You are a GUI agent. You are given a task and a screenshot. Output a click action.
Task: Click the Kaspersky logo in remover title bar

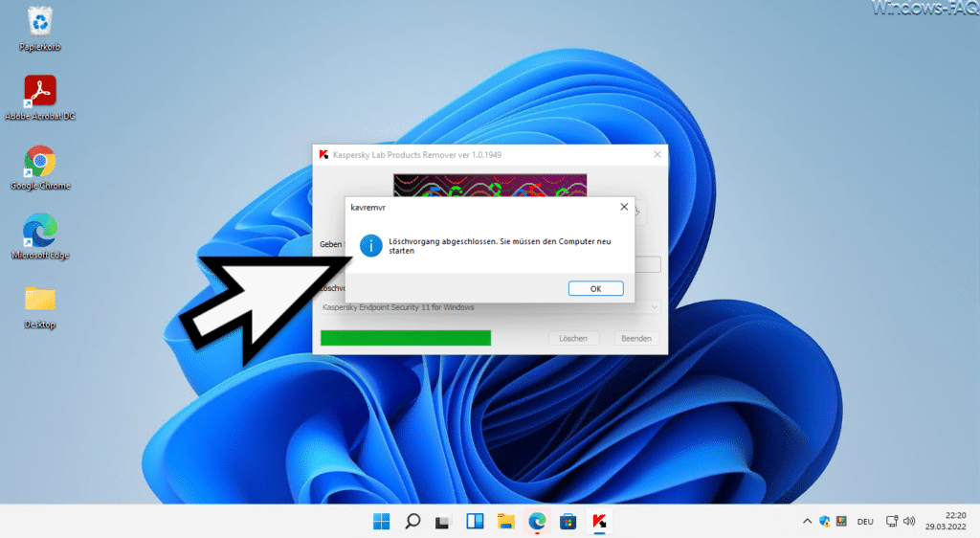[323, 154]
